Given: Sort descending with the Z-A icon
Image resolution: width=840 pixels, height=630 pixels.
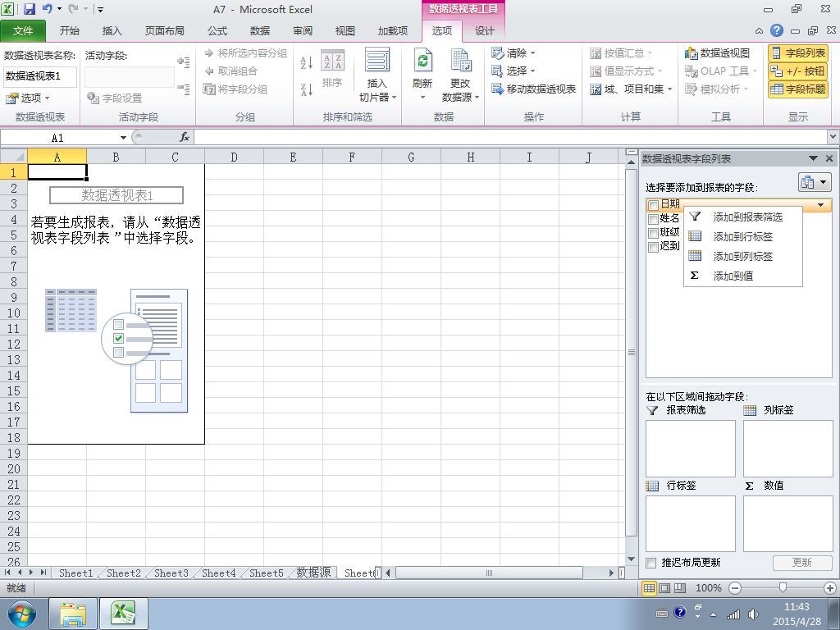Looking at the screenshot, I should coord(306,89).
